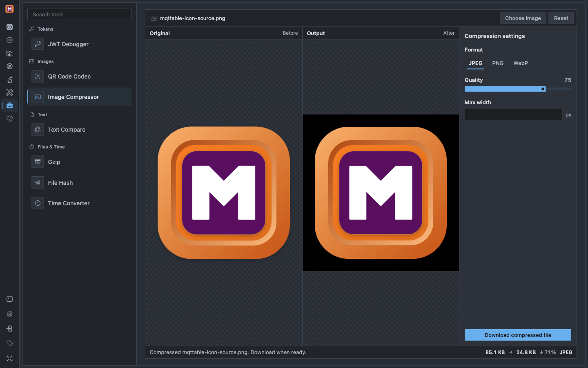Click the Text Compare copy icon
Screen dimensions: 588x368
pyautogui.click(x=38, y=130)
